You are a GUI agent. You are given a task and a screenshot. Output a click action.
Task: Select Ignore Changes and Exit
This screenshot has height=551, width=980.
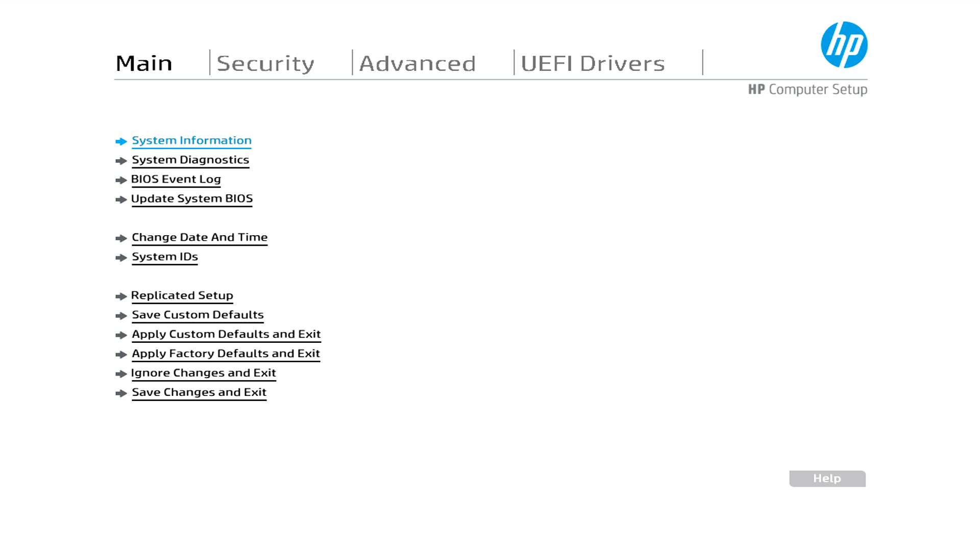coord(203,373)
